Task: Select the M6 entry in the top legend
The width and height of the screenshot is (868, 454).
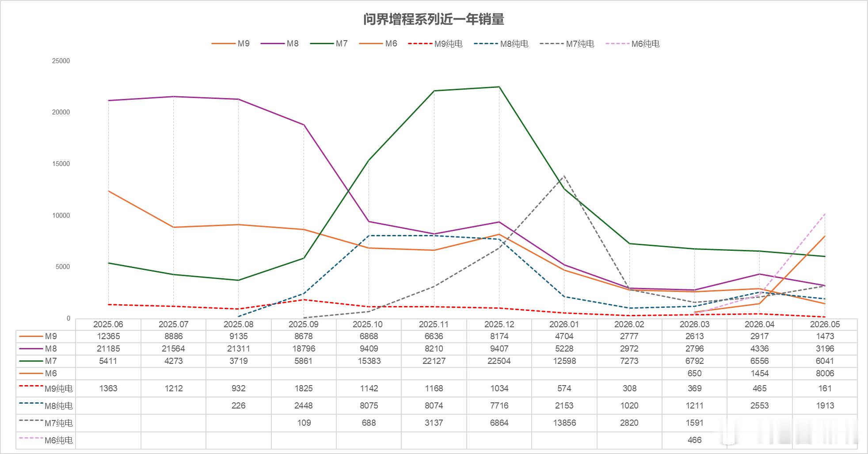Action: [x=378, y=43]
